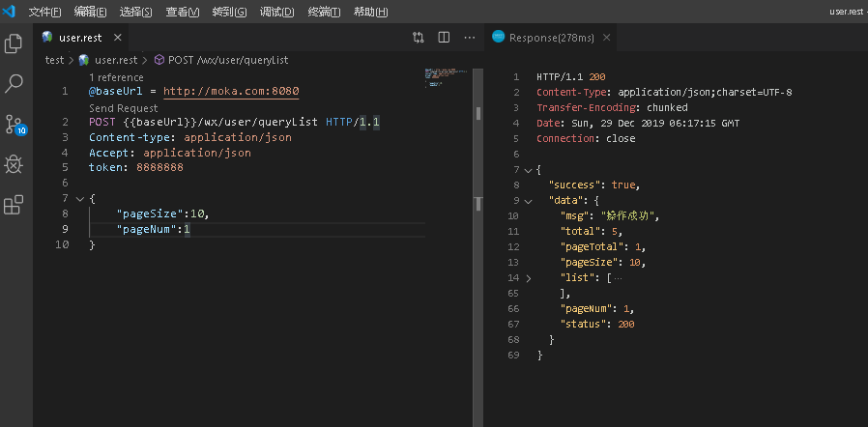The width and height of the screenshot is (868, 427).
Task: Open Source Control view with 10 badge
Action: [x=14, y=125]
